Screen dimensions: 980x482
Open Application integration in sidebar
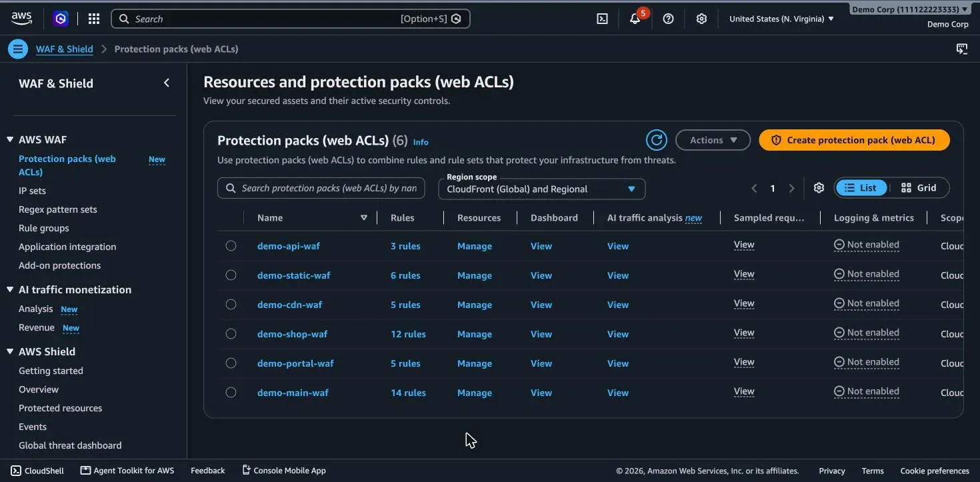67,247
